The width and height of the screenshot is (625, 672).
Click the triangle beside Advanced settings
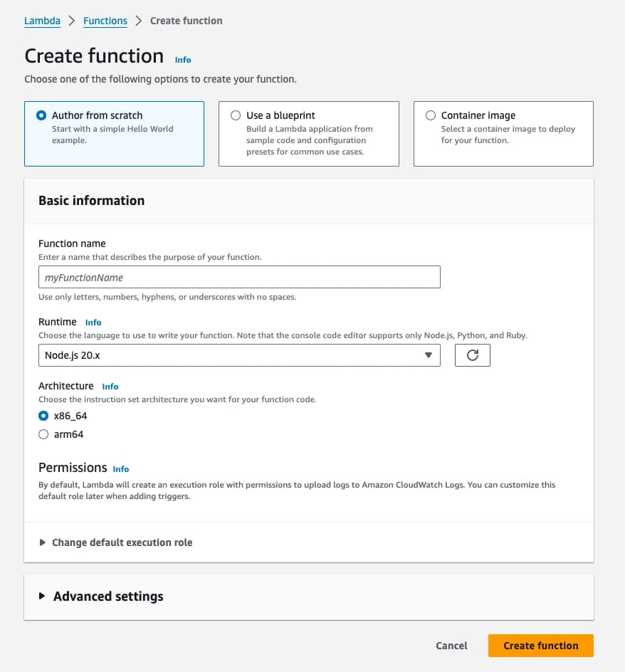tap(42, 596)
